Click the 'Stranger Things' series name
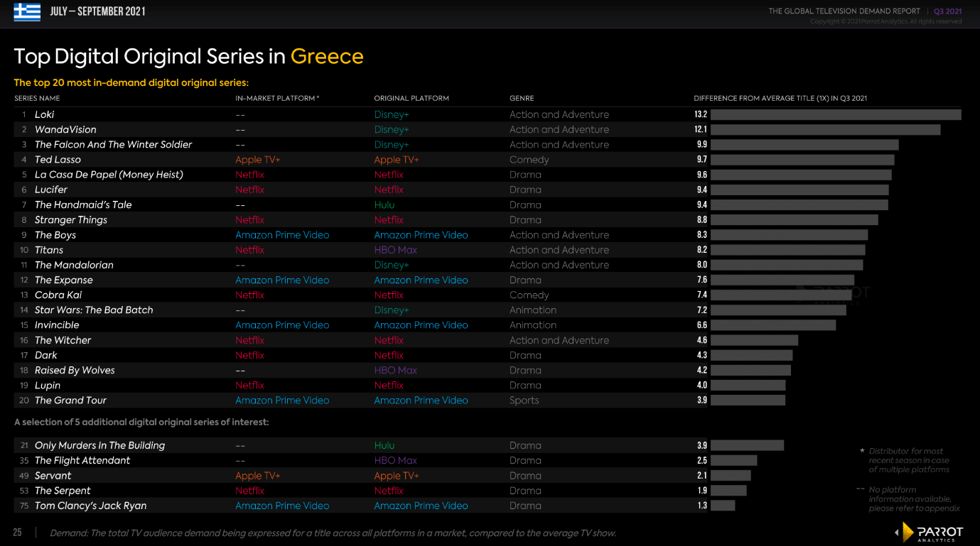 tap(71, 220)
